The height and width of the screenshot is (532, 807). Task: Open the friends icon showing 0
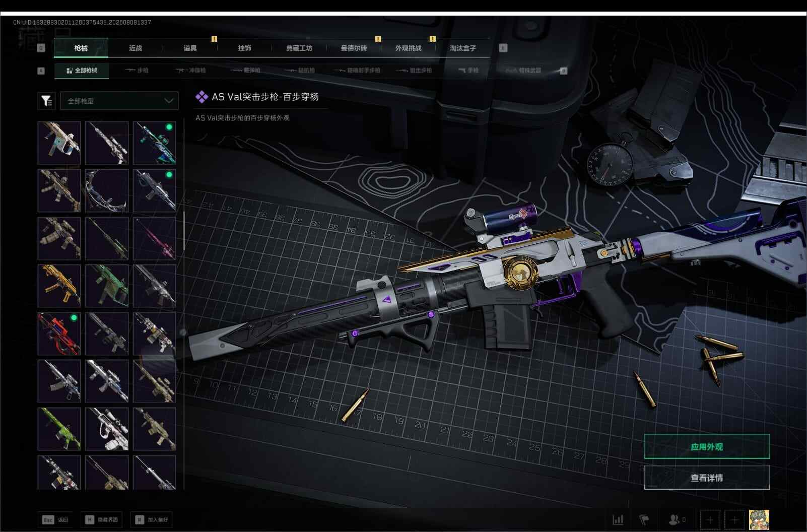click(677, 519)
